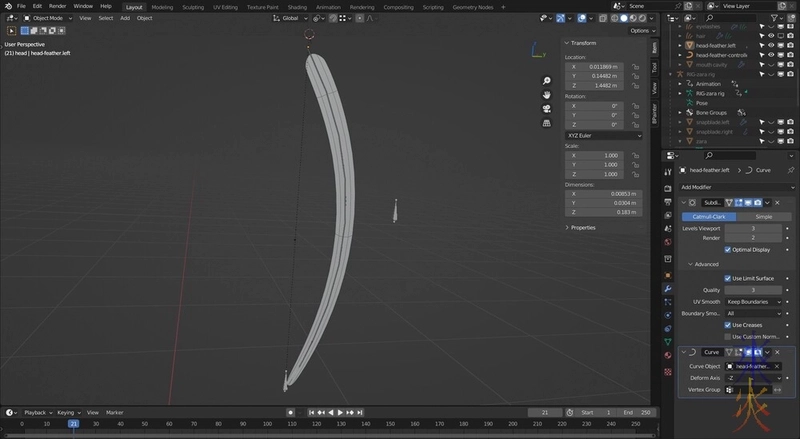Screen dimensions: 800x439
Task: Toggle camera view icon in viewport
Action: (x=547, y=108)
